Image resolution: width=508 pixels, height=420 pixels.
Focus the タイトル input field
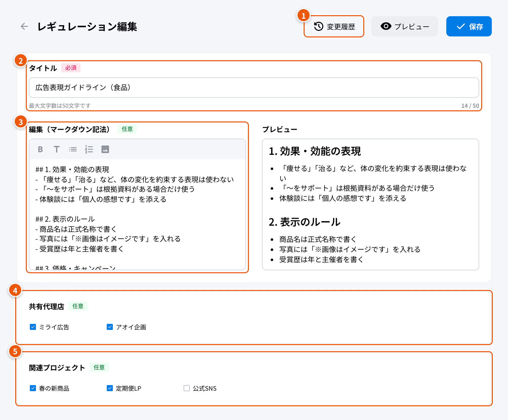[254, 88]
